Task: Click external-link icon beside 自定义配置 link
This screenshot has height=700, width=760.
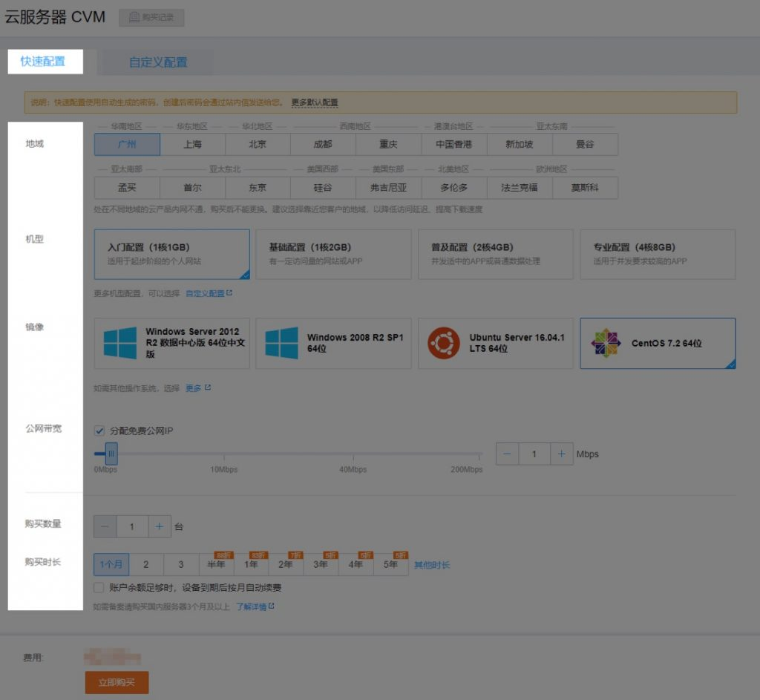Action: [229, 292]
